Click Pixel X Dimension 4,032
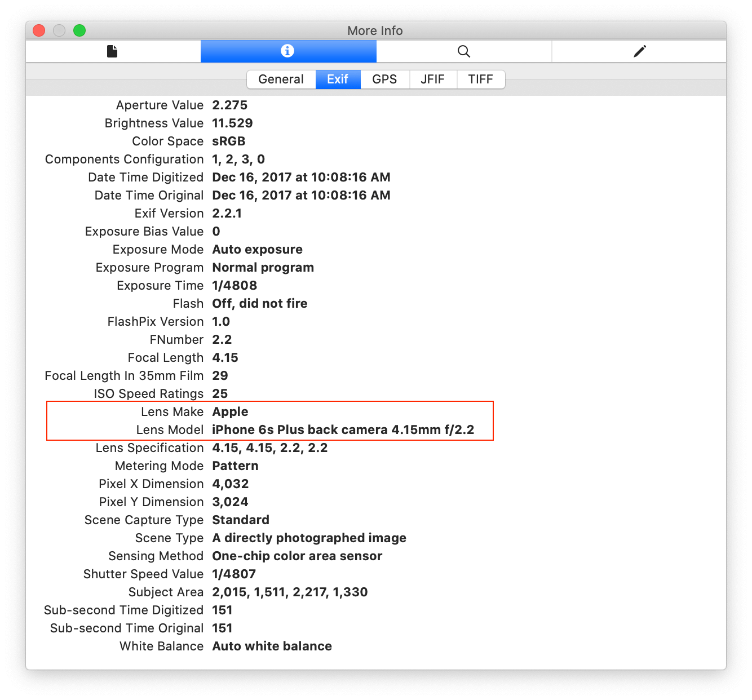Image resolution: width=752 pixels, height=700 pixels. tap(230, 484)
